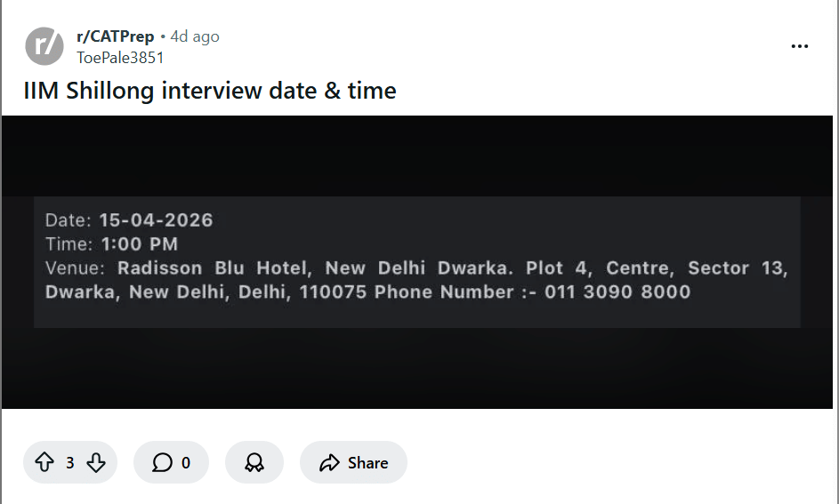Screen dimensions: 839x504
Task: Open the post title about IIM Shillong interview
Action: [x=210, y=90]
